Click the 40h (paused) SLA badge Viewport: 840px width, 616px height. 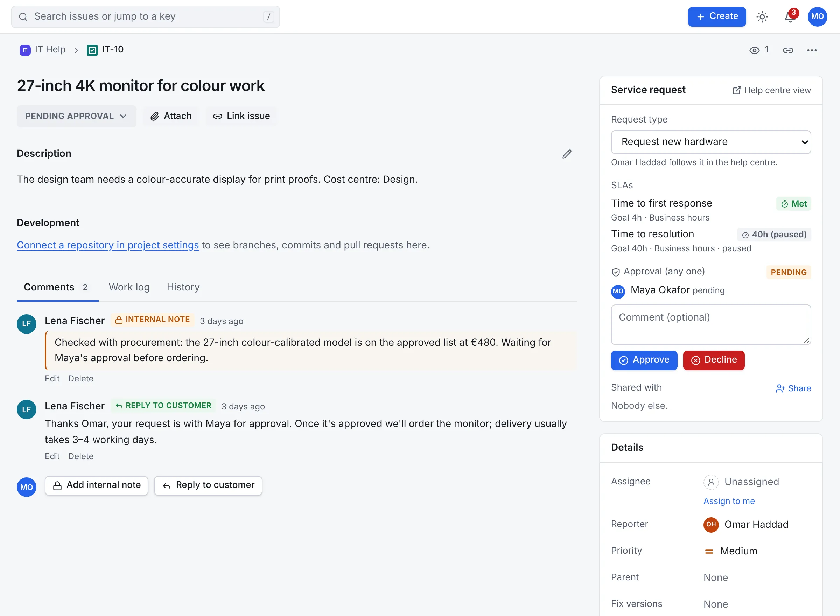[x=773, y=234]
